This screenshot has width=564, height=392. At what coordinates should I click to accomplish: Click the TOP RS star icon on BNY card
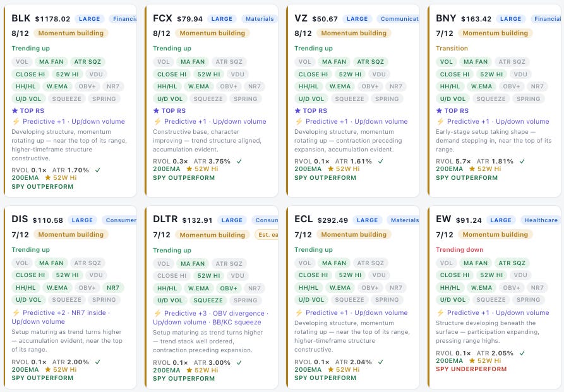[x=439, y=110]
